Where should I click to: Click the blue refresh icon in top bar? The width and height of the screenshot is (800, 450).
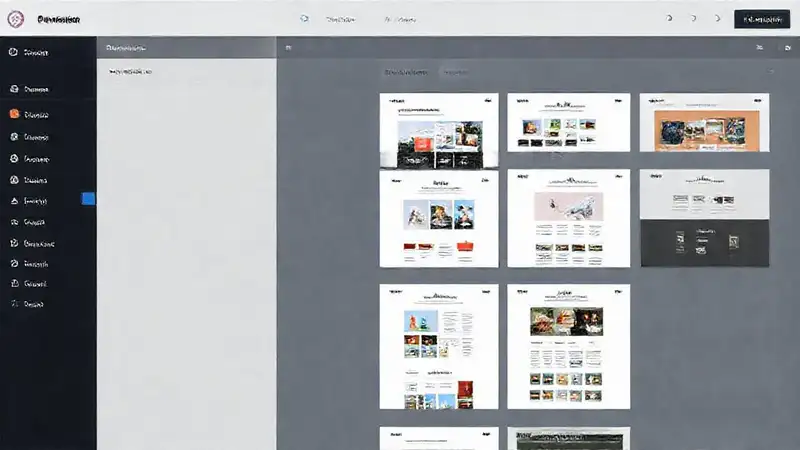(x=304, y=19)
